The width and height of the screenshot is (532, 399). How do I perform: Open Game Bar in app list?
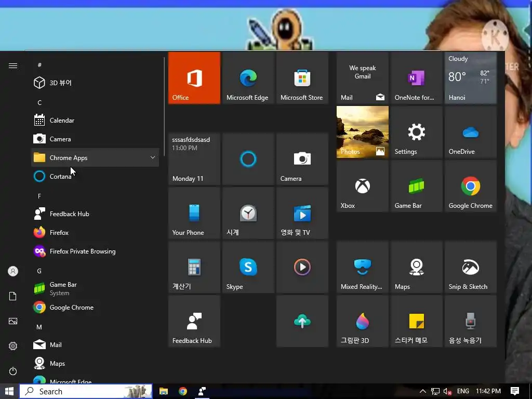95,288
